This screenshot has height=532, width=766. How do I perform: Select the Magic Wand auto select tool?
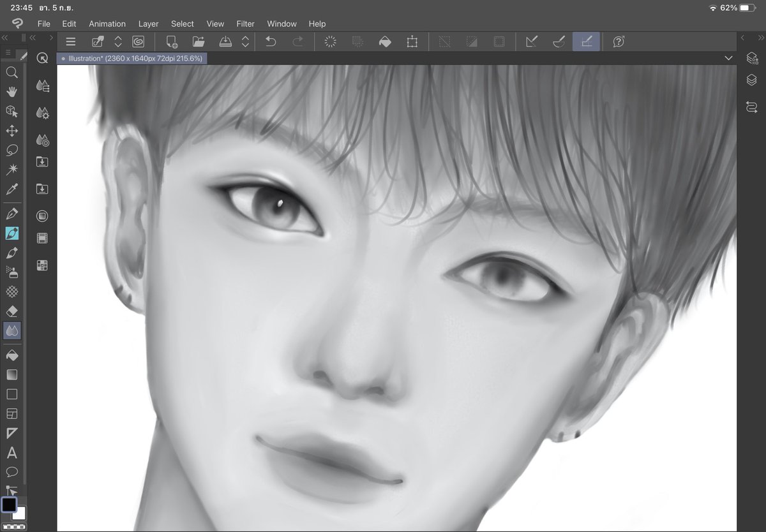pos(11,170)
